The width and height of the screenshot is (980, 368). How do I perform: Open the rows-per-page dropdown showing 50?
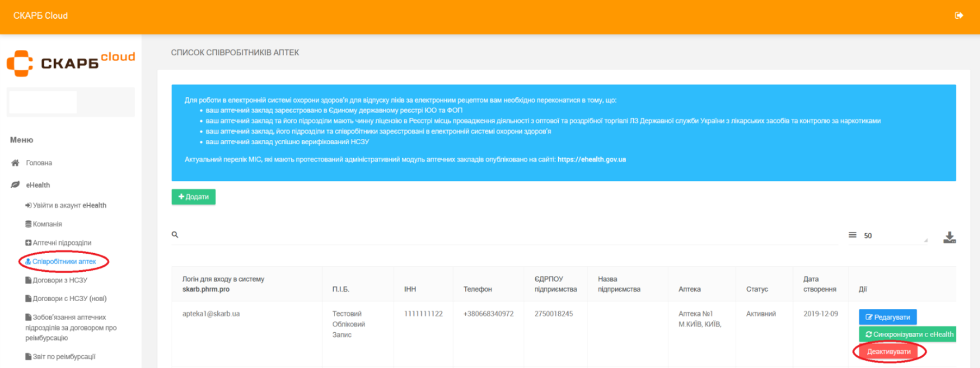pyautogui.click(x=896, y=236)
